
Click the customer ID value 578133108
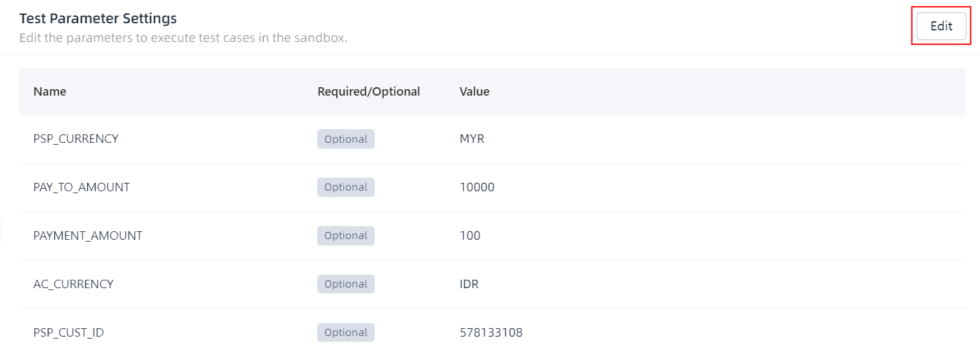[x=491, y=333]
